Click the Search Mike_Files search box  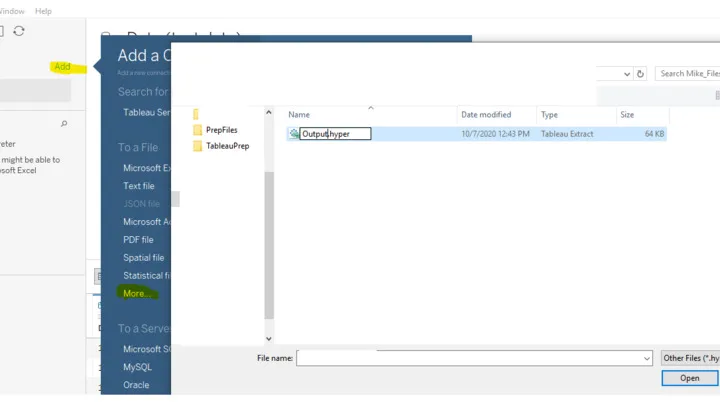click(688, 74)
